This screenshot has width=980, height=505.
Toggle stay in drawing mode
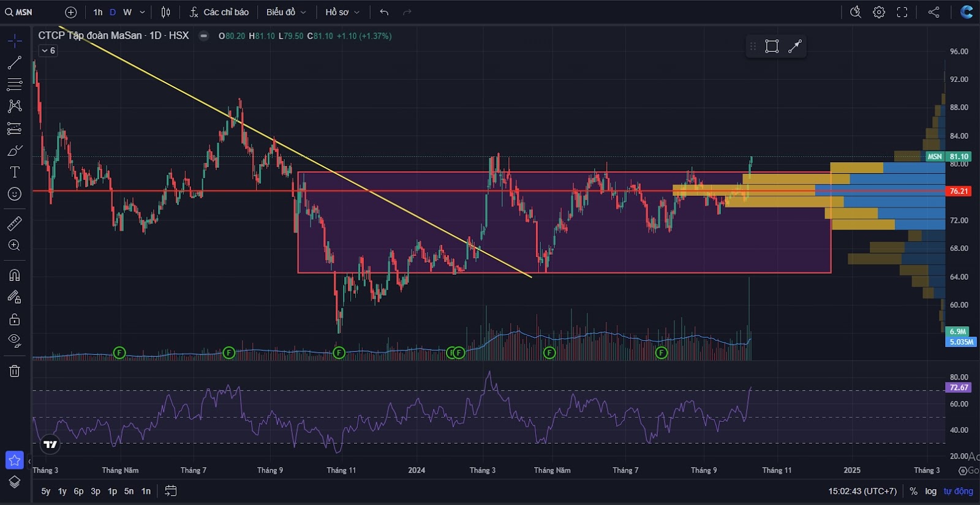tap(15, 297)
